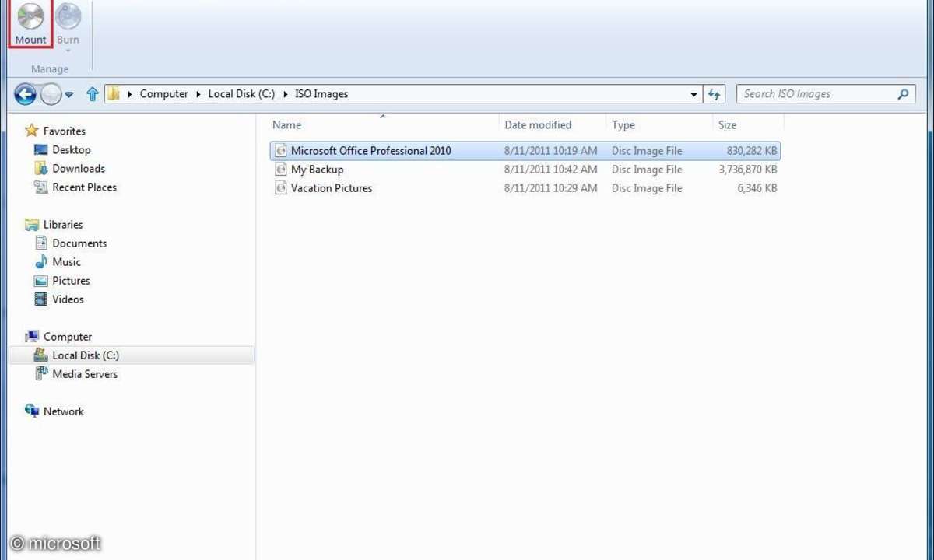Open Recent Places in Favorites

tap(84, 187)
